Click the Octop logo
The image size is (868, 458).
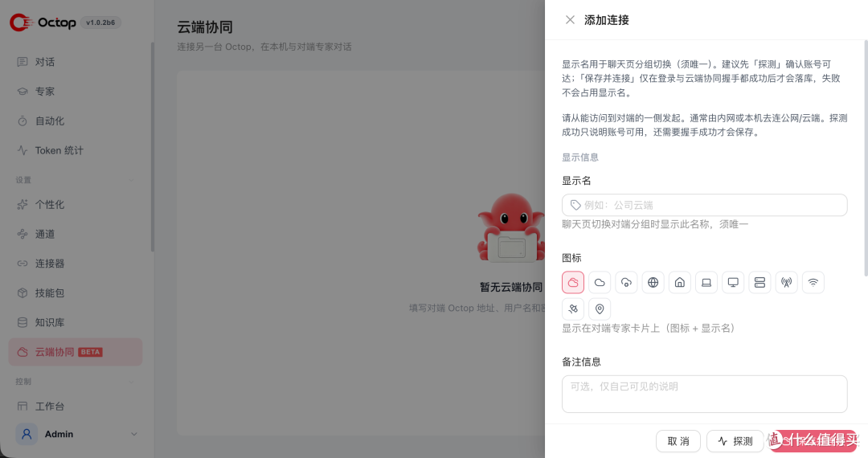pyautogui.click(x=43, y=22)
